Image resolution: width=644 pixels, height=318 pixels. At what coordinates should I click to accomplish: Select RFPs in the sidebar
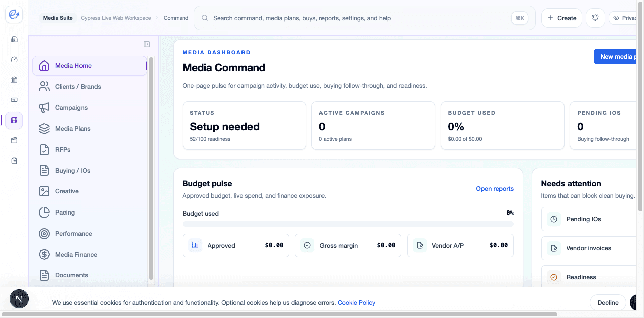(x=90, y=150)
